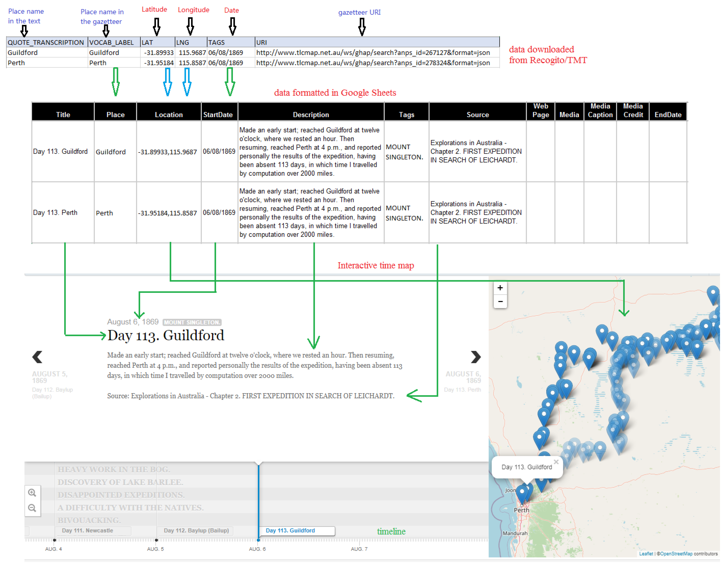
Task: Select the Day 113. Guildford timeline event
Action: tap(290, 530)
